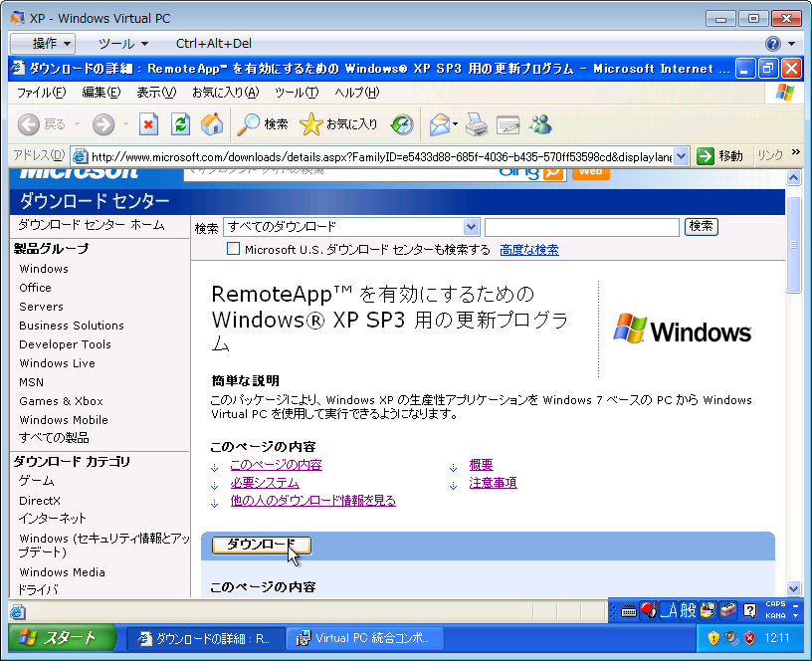Click the orange Bing search magnifier icon
Viewport: 812px width, 661px height.
[x=553, y=172]
